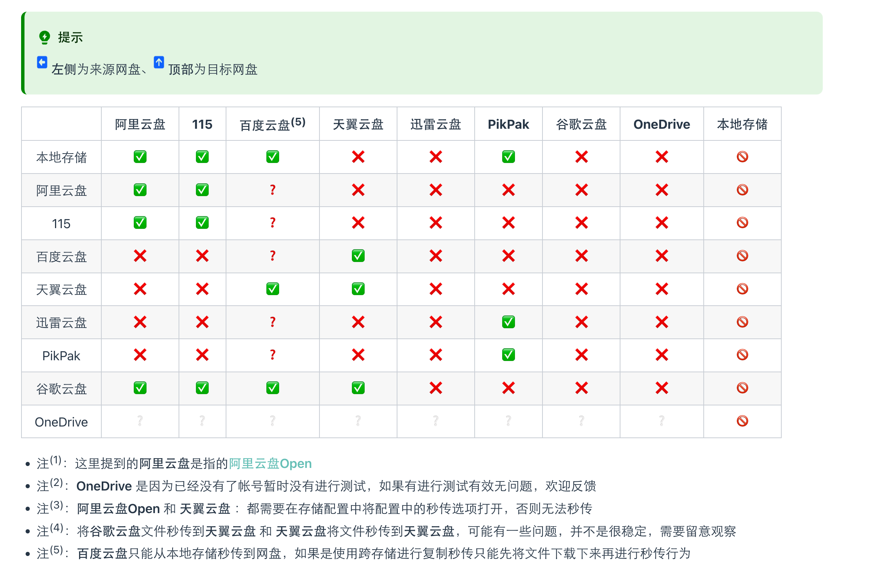The image size is (877, 588).
Task: Click the blue up arrow icon
Action: (x=159, y=62)
